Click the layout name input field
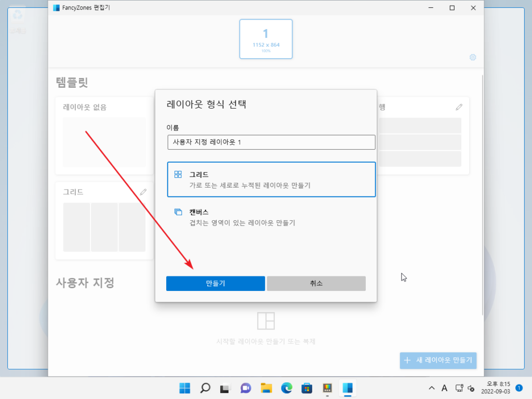Viewport: 532px width, 399px height. click(x=271, y=142)
